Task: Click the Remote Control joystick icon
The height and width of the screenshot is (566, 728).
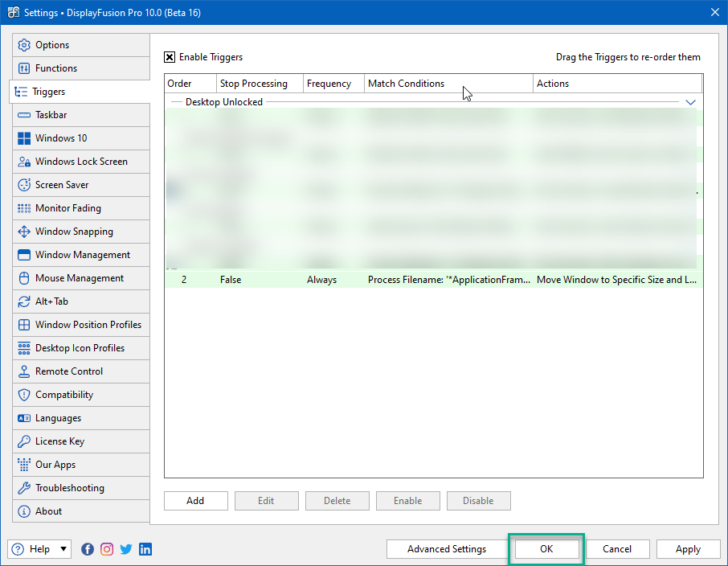Action: tap(23, 371)
